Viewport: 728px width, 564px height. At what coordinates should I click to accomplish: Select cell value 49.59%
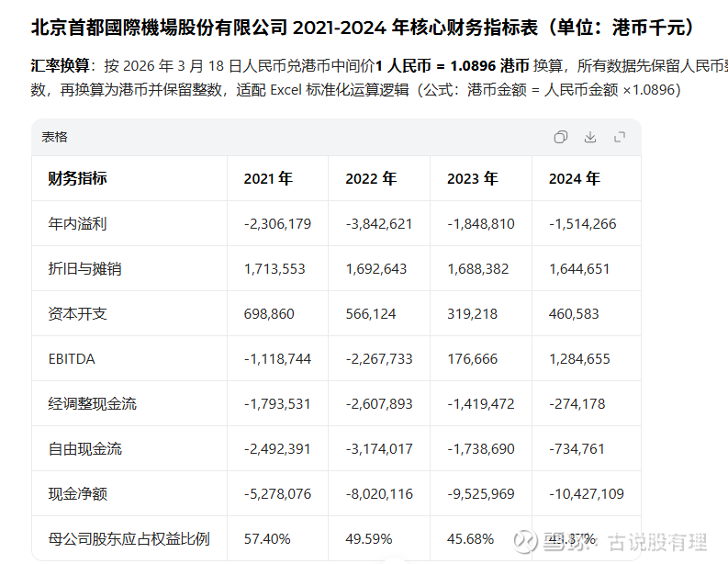(x=369, y=539)
